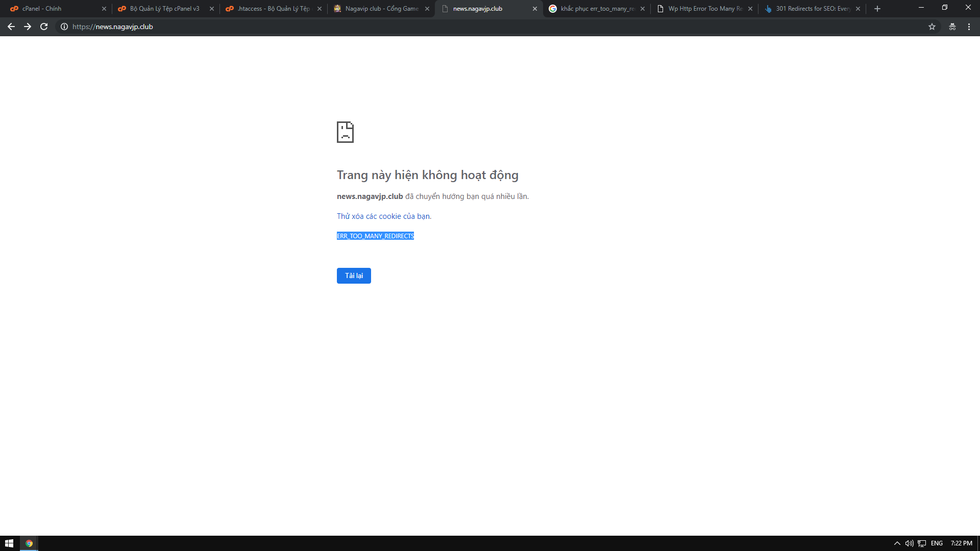Switch to Nagavip club tab
This screenshot has width=980, height=551.
point(378,9)
